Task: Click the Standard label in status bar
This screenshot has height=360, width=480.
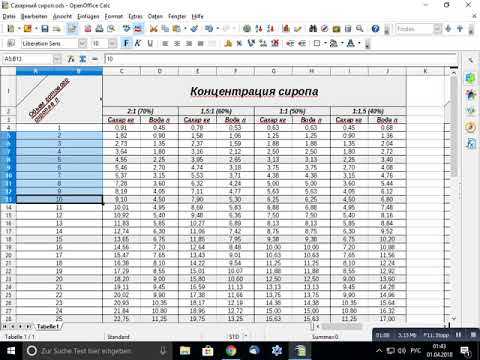Action: [x=118, y=337]
